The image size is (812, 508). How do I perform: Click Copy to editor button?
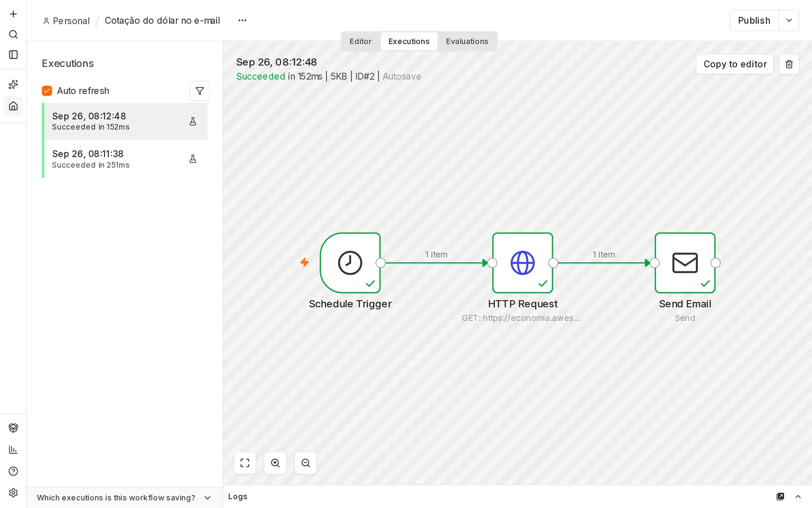click(735, 64)
